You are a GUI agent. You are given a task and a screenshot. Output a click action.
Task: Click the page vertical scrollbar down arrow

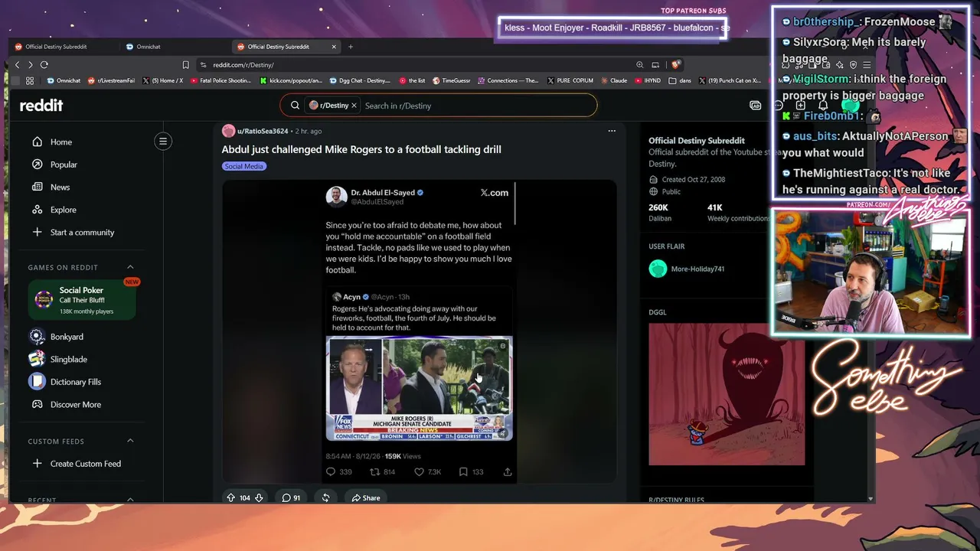click(x=871, y=499)
